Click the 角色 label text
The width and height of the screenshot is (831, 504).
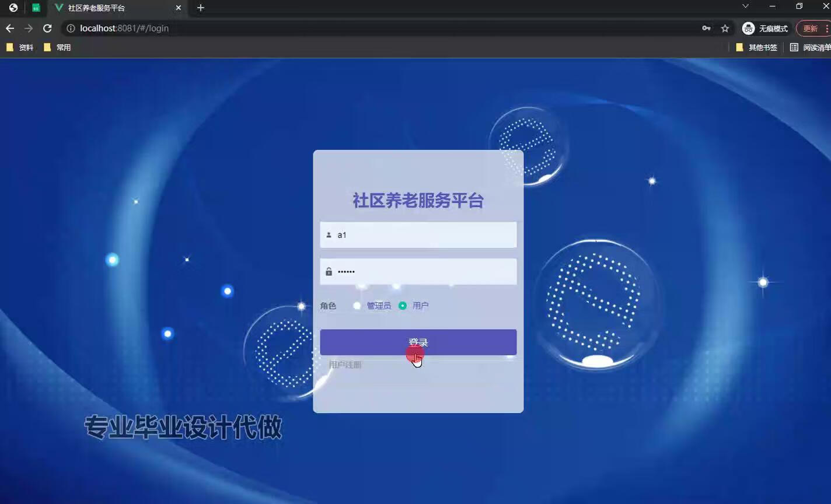click(x=328, y=306)
